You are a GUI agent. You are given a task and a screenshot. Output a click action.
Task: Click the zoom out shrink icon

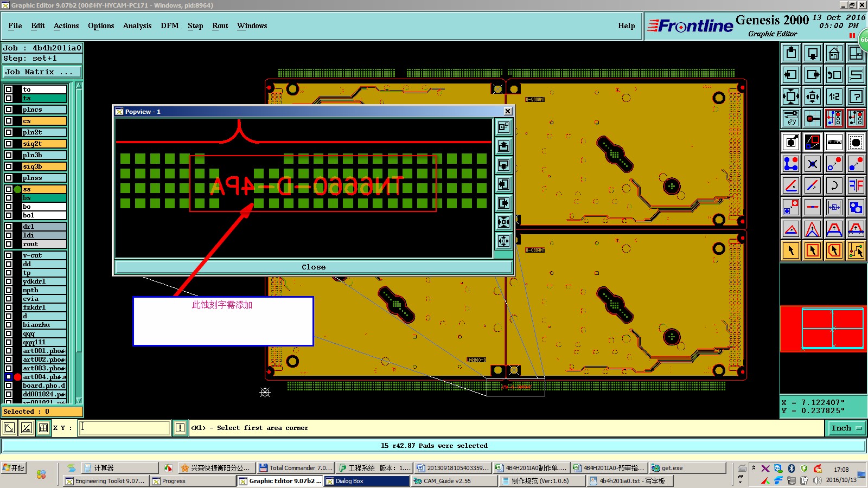click(x=813, y=97)
